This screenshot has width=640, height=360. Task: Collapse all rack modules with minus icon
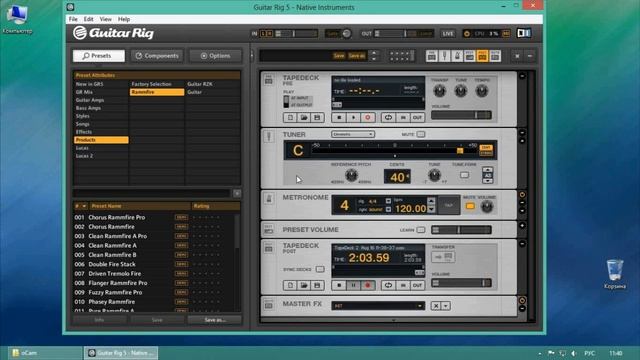530,56
